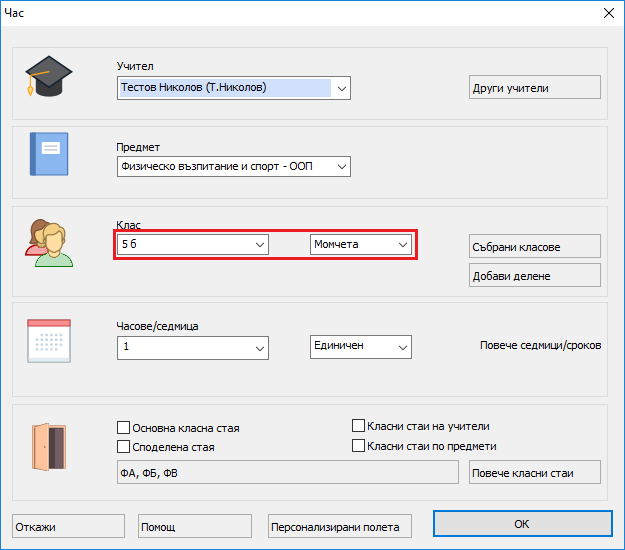Click the door classroom icon

click(x=48, y=446)
